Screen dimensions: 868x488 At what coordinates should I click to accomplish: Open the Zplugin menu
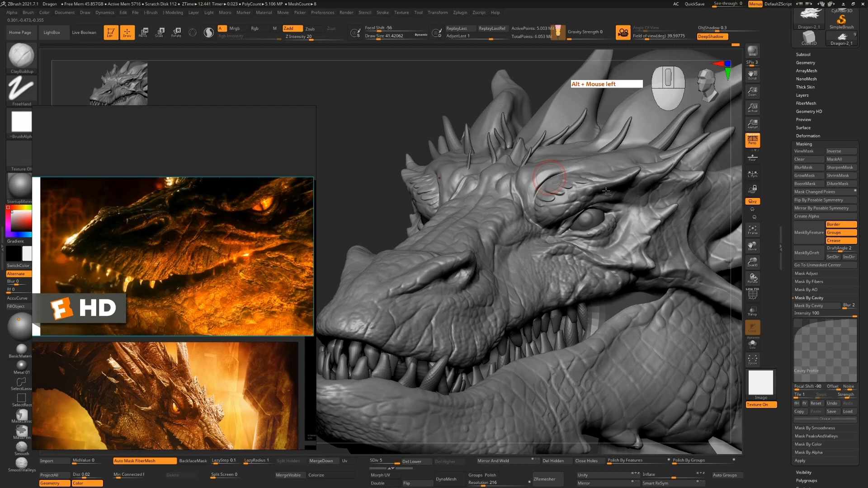click(460, 12)
